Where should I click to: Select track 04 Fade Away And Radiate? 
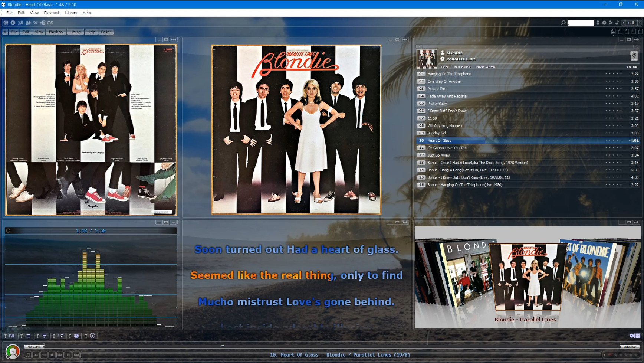coord(528,96)
